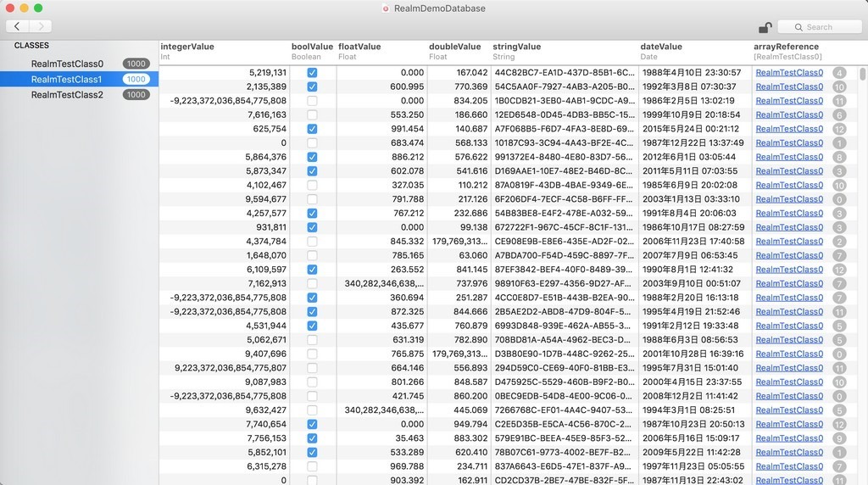Select RealmTestClass1 in the classes sidebar
Image resolution: width=868 pixels, height=485 pixels.
tap(79, 79)
